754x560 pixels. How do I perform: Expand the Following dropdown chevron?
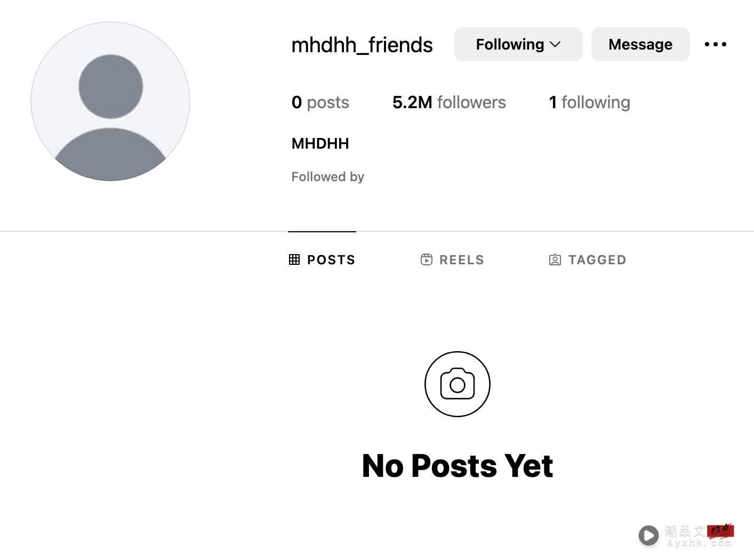tap(555, 44)
